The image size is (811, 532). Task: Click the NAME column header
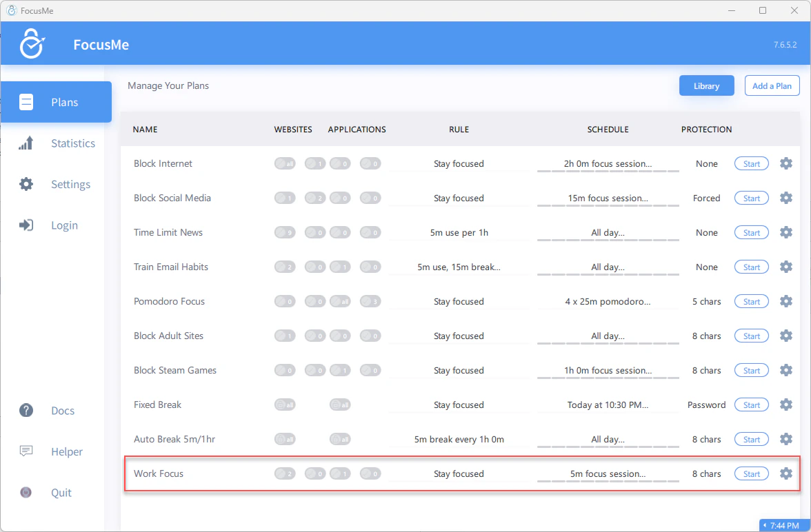click(145, 130)
